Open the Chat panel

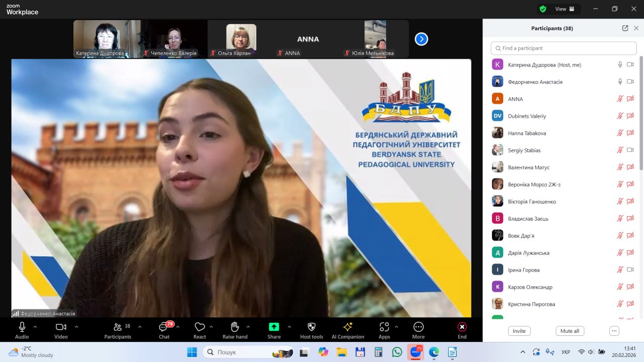pos(164,328)
